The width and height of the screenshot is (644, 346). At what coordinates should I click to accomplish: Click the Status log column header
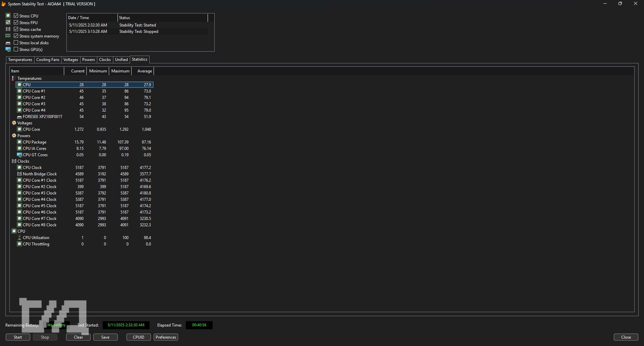[163, 18]
